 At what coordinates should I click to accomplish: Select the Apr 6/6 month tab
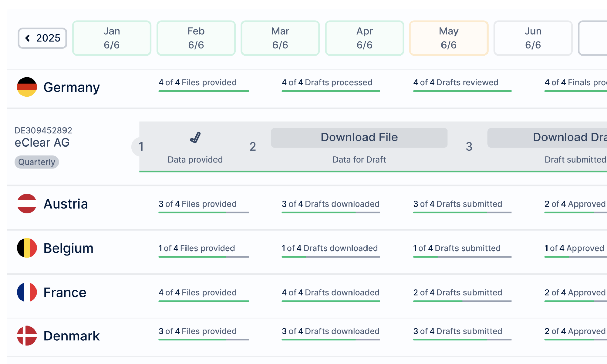pos(365,38)
